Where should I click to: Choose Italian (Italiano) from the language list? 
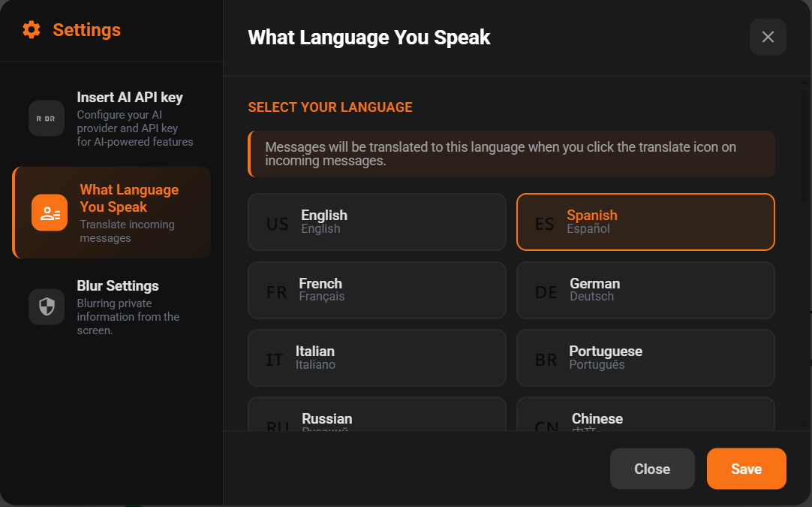click(377, 358)
